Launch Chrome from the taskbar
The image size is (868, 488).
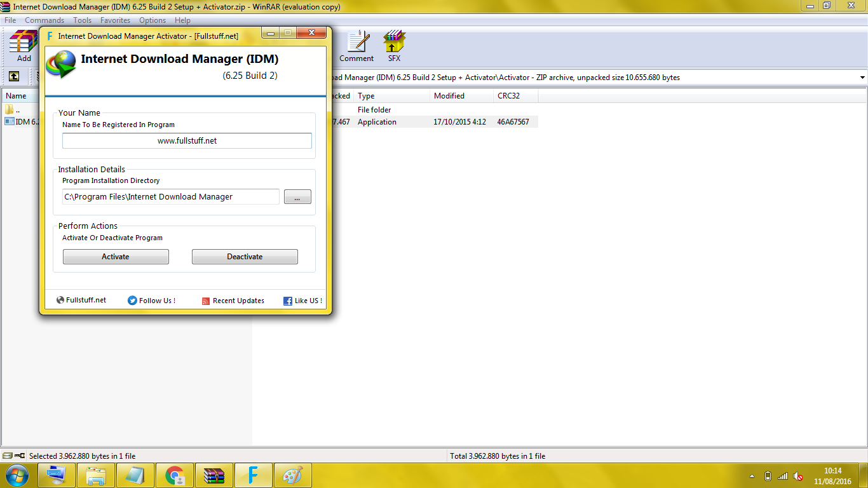175,475
